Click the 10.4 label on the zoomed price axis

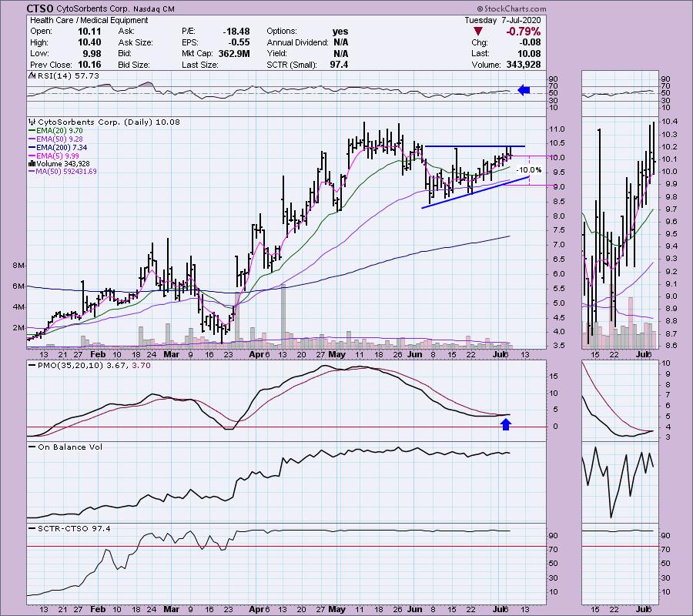point(670,122)
